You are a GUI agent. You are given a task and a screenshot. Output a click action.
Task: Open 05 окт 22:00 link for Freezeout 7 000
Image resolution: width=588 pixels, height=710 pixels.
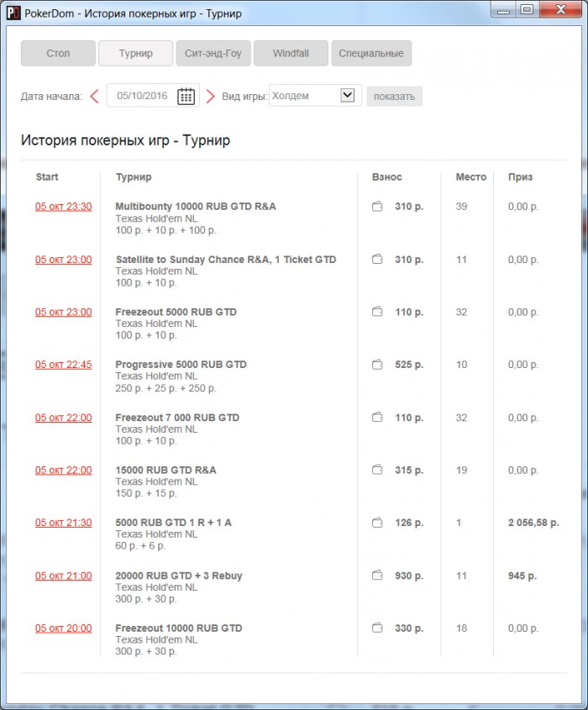[x=63, y=418]
